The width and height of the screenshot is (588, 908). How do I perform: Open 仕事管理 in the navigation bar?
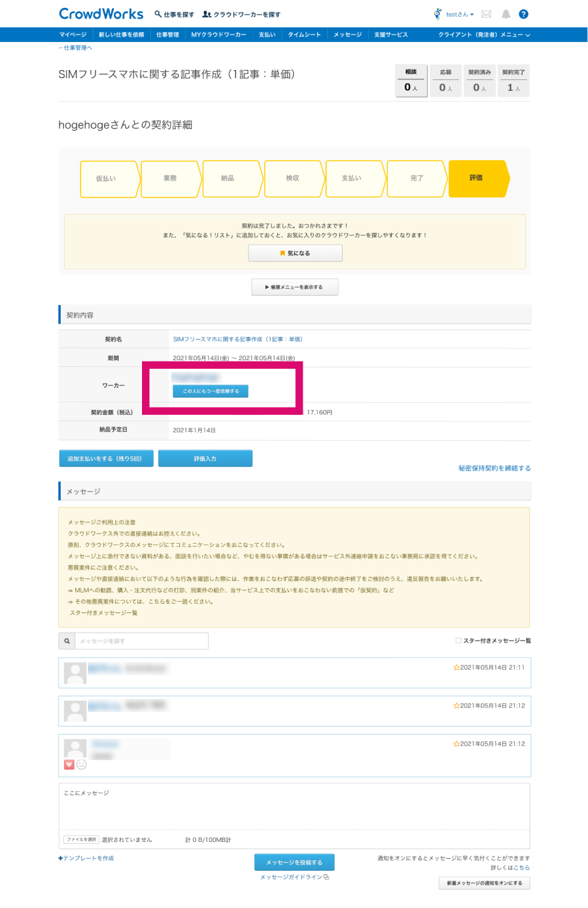(167, 35)
